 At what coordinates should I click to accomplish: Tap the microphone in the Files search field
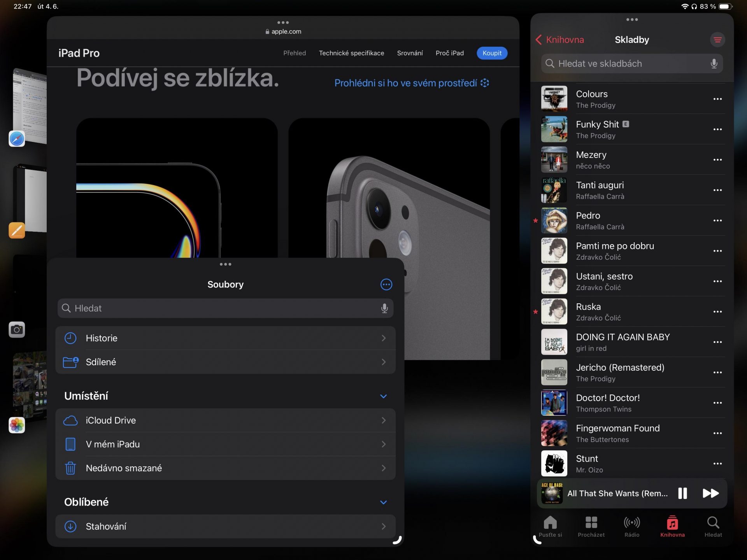384,308
